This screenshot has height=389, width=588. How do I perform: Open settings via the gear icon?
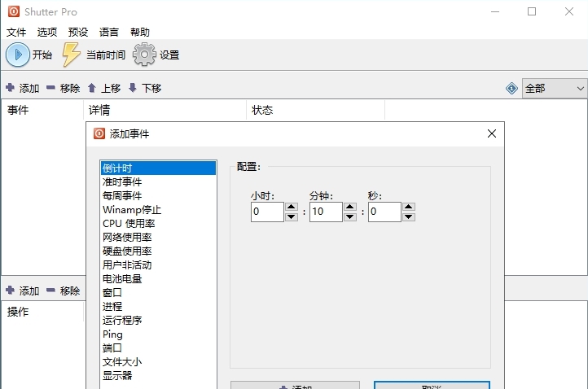[144, 55]
